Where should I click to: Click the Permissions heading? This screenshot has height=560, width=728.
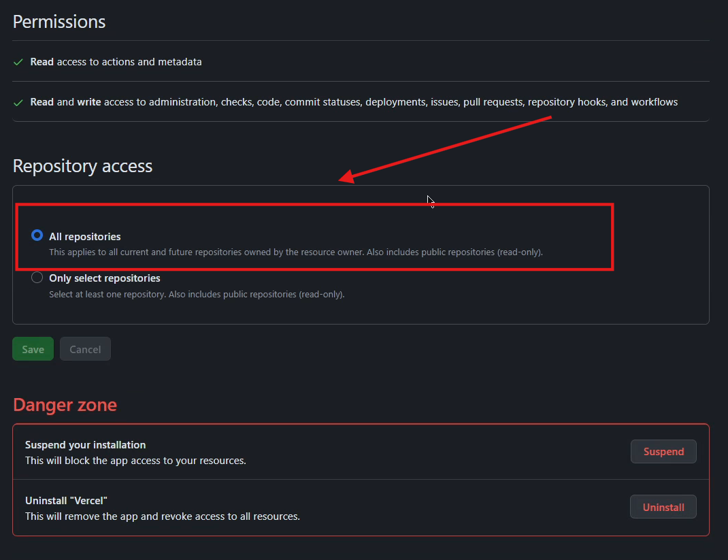coord(59,22)
